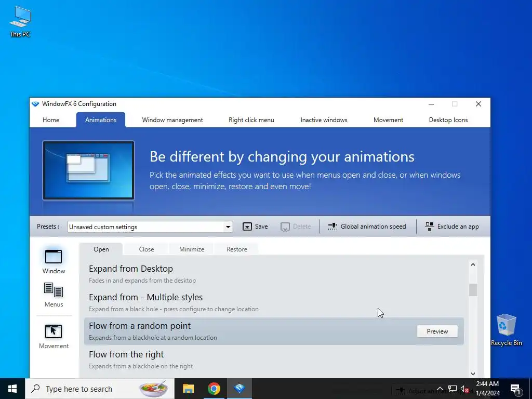
Task: Click the muted volume tray icon
Action: [x=464, y=389]
